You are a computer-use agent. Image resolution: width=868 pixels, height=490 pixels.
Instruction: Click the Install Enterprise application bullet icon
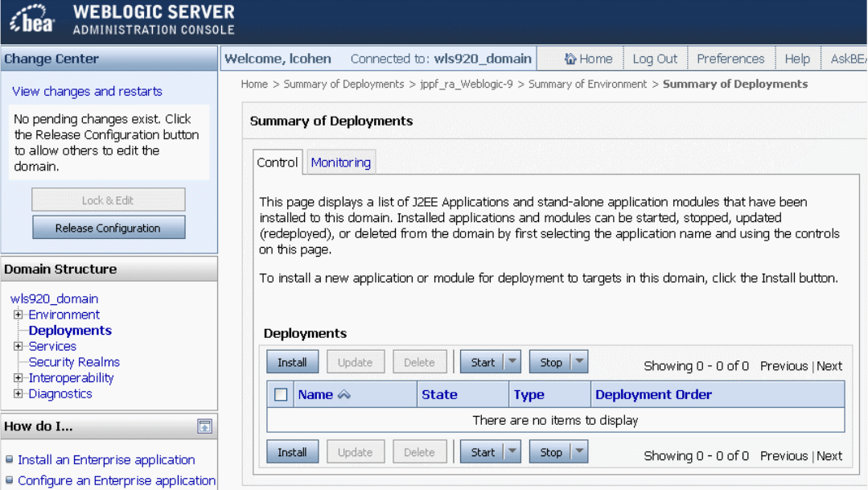pos(10,459)
